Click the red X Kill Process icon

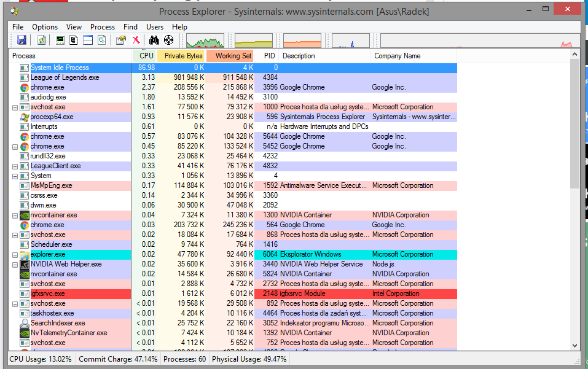(x=136, y=40)
